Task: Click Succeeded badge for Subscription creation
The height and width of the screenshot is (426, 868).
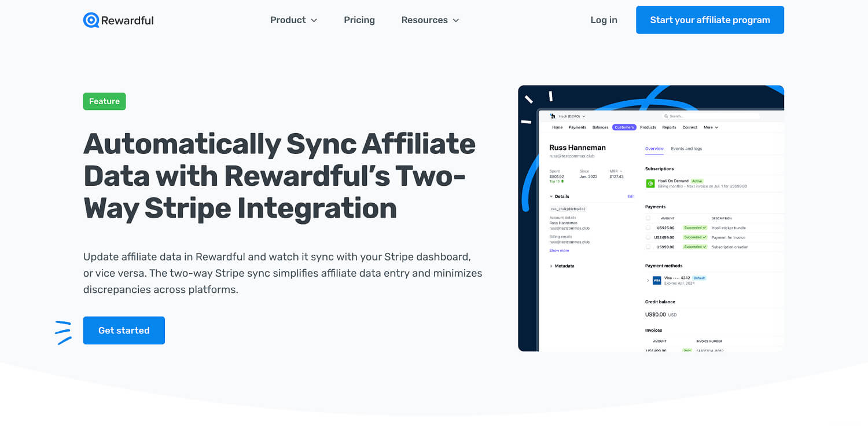Action: (695, 247)
